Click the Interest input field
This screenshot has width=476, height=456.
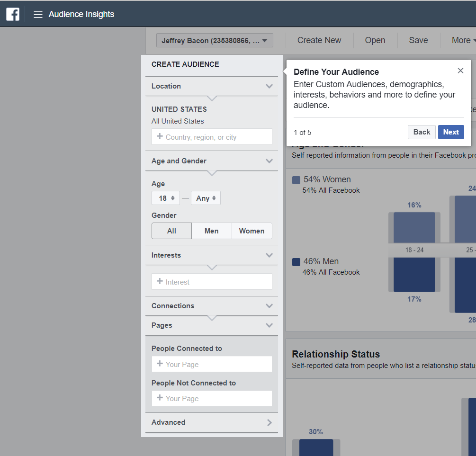coord(212,282)
